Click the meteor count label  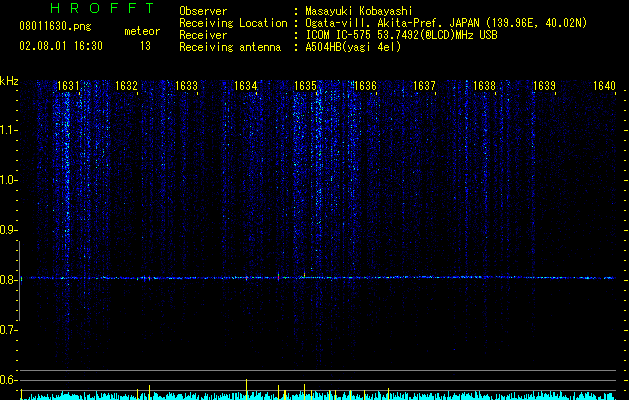tap(142, 31)
